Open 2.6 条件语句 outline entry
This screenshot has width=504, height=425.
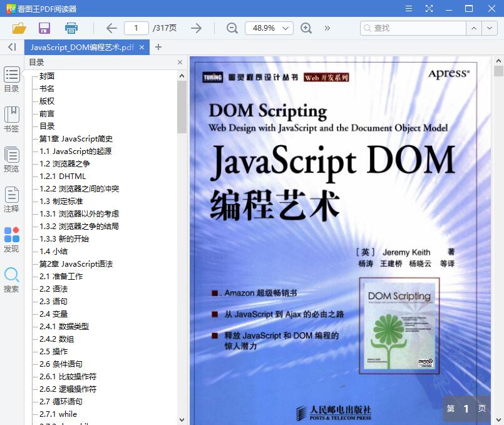(61, 364)
